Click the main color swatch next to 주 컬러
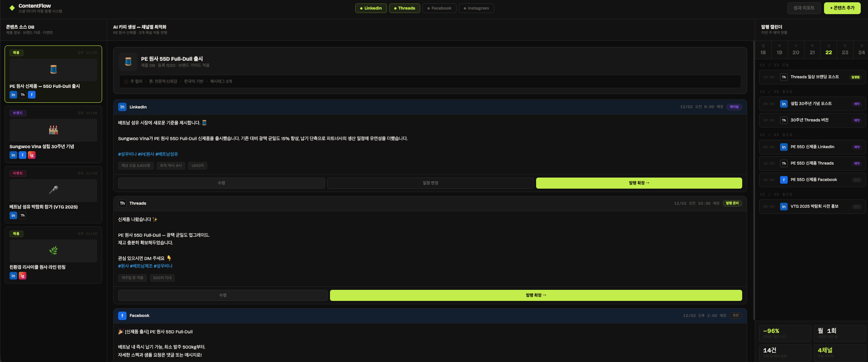The width and height of the screenshot is (868, 362). click(126, 81)
